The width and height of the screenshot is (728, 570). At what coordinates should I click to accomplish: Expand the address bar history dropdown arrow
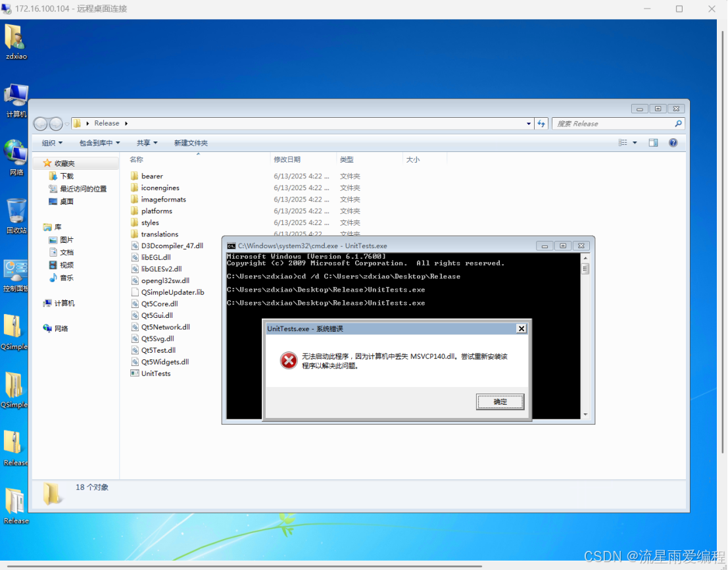[x=528, y=124]
